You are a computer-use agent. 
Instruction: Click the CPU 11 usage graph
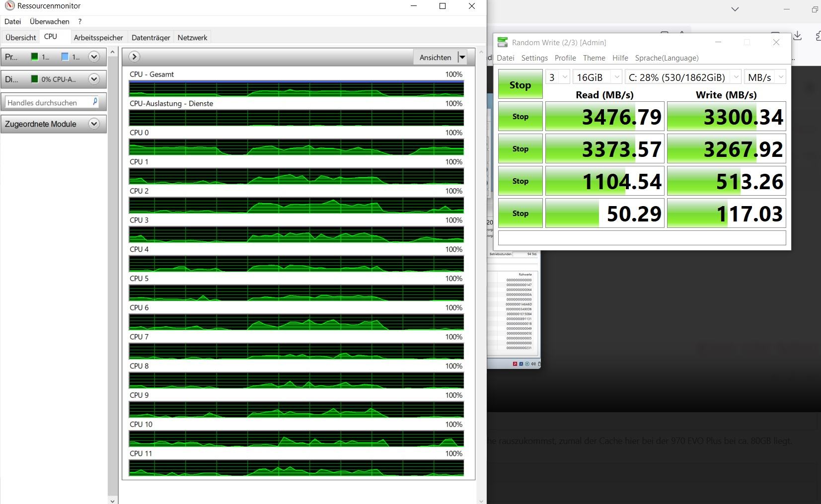(x=296, y=468)
